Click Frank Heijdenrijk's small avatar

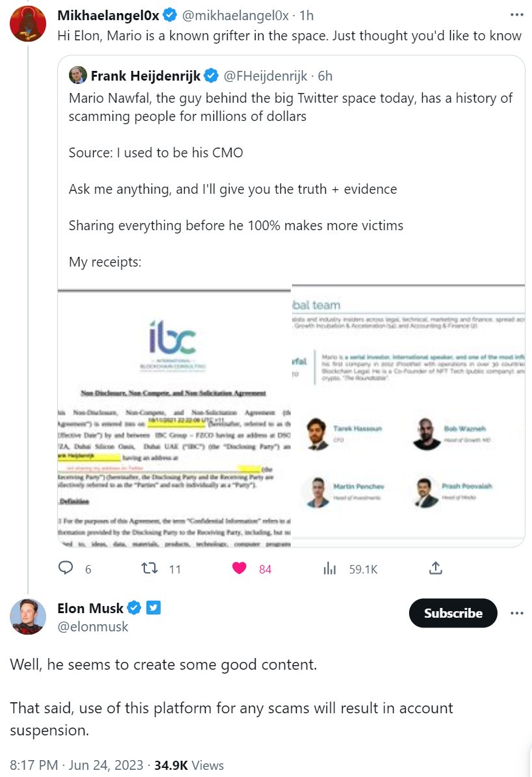coord(78,75)
